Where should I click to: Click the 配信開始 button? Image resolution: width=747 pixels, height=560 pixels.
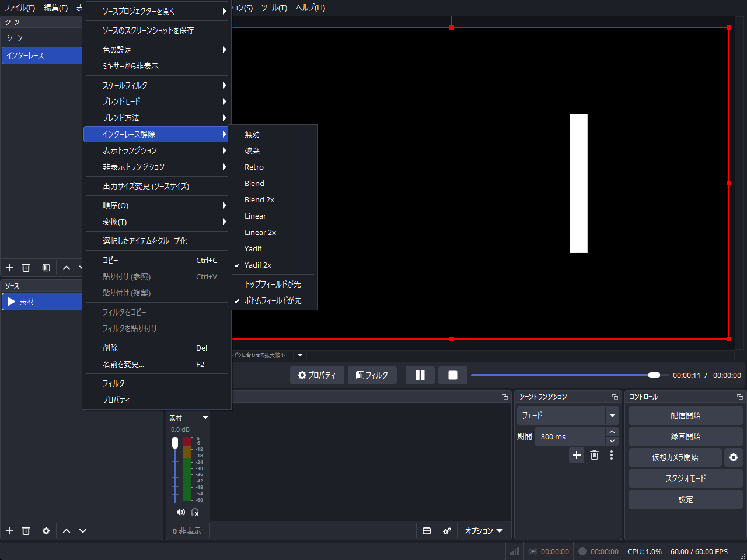point(686,415)
